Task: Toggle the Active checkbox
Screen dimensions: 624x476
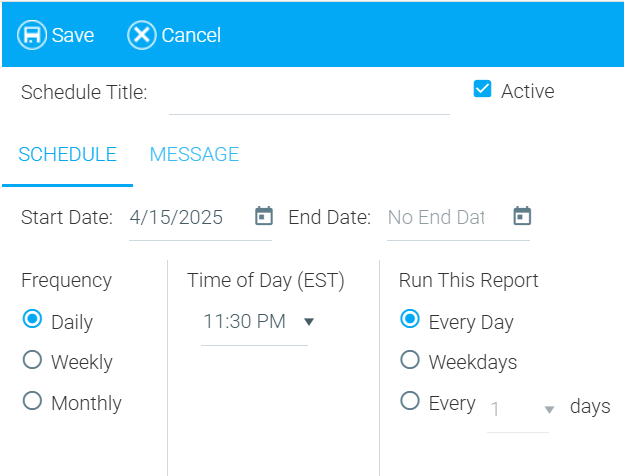Action: click(483, 90)
